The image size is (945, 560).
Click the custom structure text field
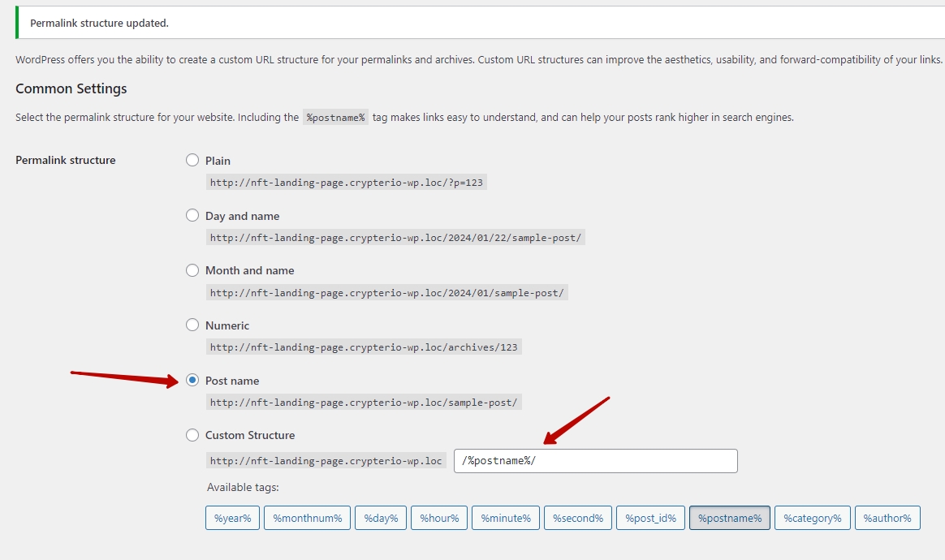[595, 461]
